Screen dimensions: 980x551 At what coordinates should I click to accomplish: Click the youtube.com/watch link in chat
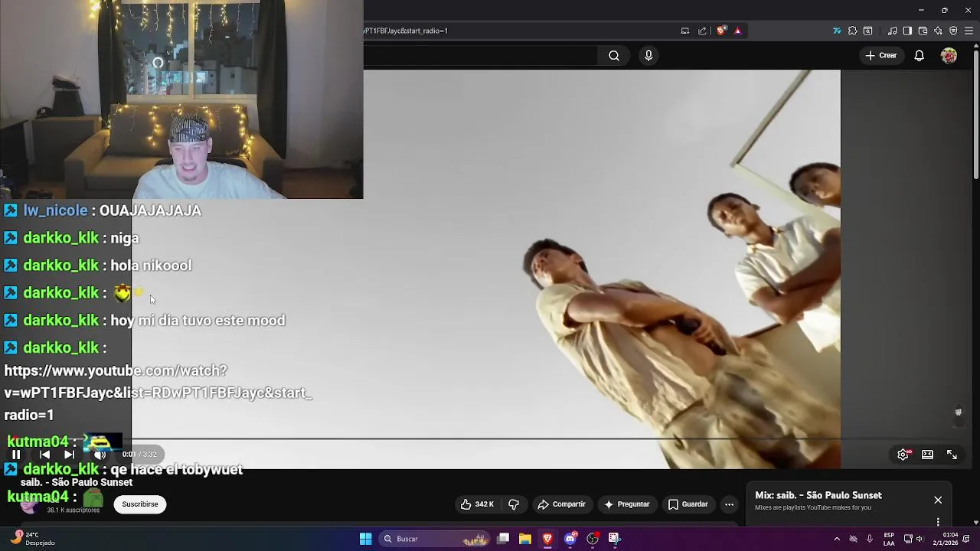[158, 393]
